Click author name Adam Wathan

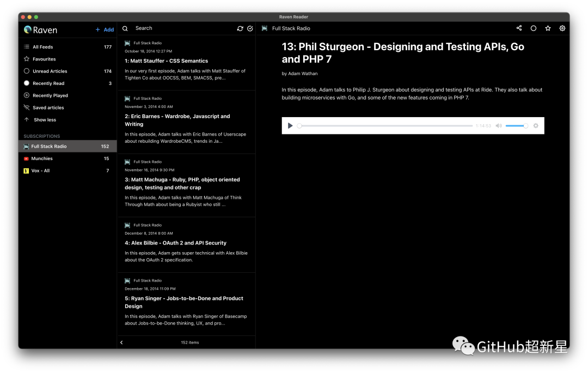pyautogui.click(x=303, y=74)
